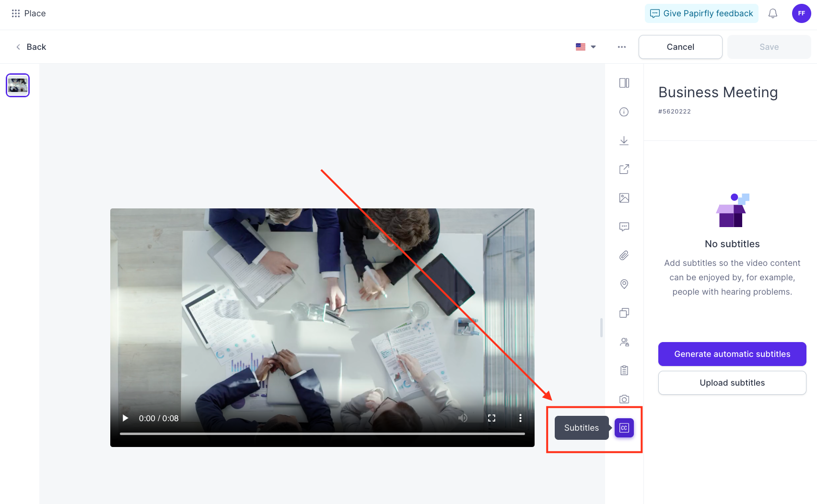
Task: Click the Subtitles CC icon
Action: click(624, 428)
